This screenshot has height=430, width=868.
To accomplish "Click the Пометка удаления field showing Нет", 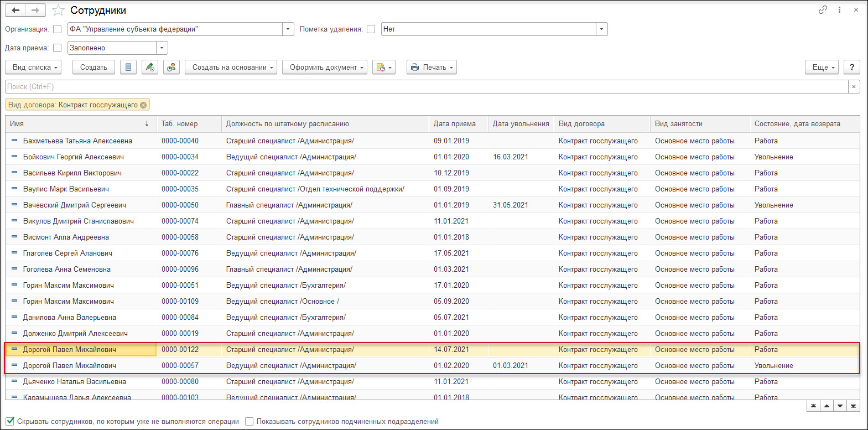I will 488,29.
